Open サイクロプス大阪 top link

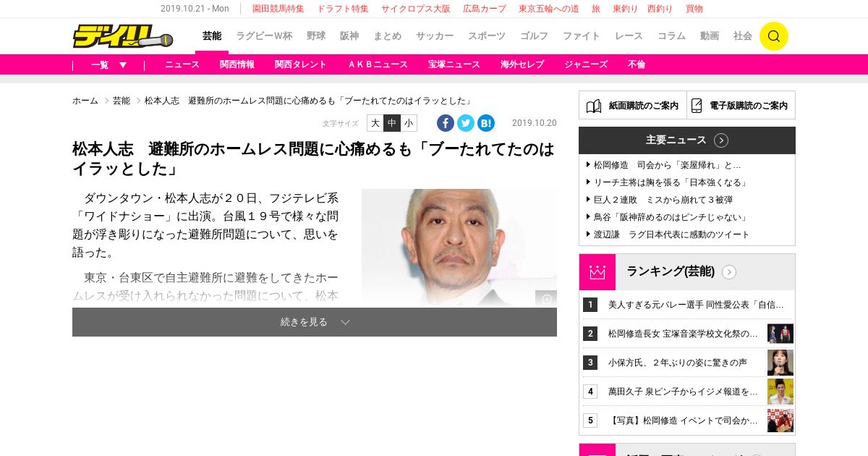pos(416,9)
